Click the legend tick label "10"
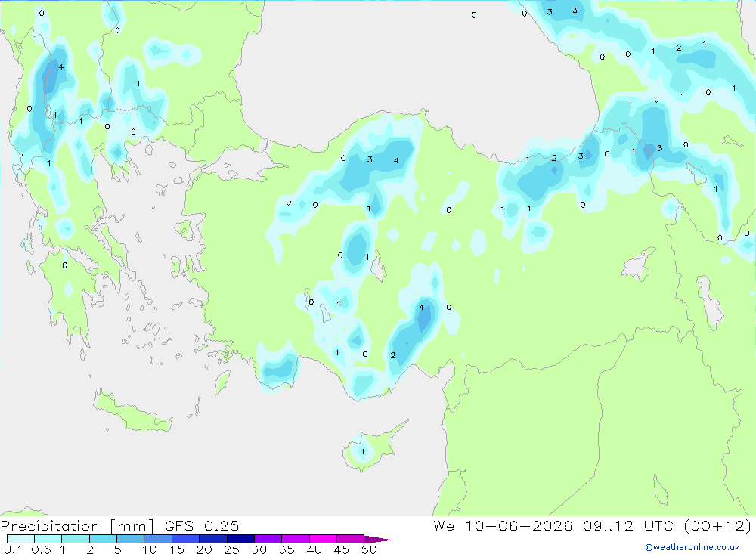 tap(149, 549)
